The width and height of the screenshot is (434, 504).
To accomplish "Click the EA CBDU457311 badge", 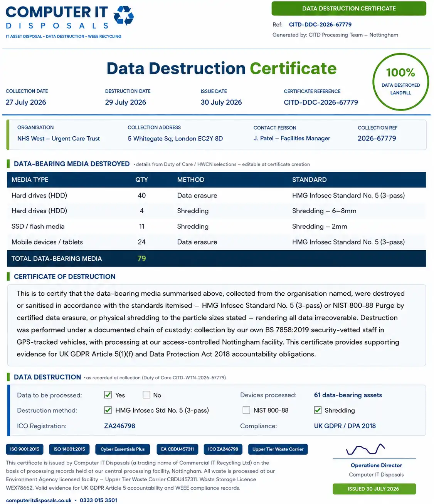I will pyautogui.click(x=177, y=449).
